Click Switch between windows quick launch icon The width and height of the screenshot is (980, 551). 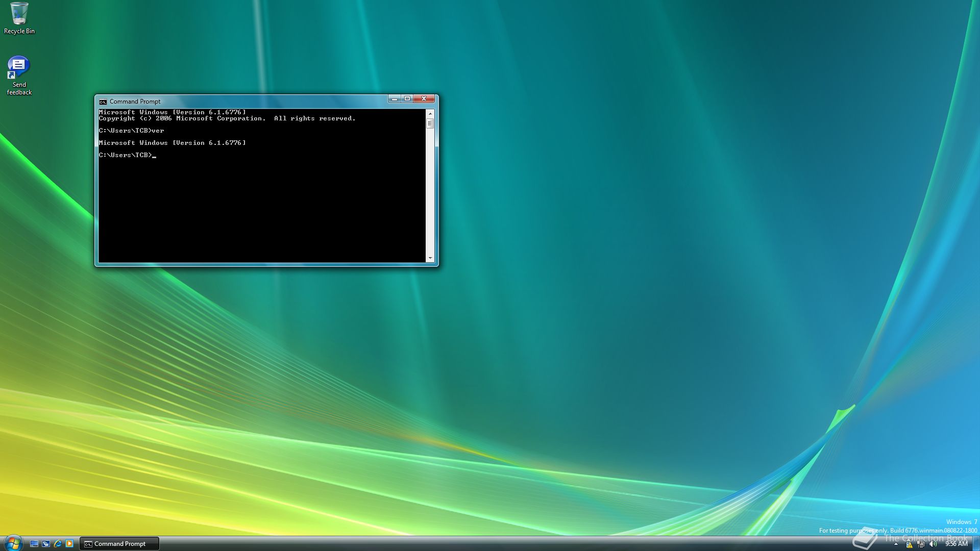(x=46, y=544)
